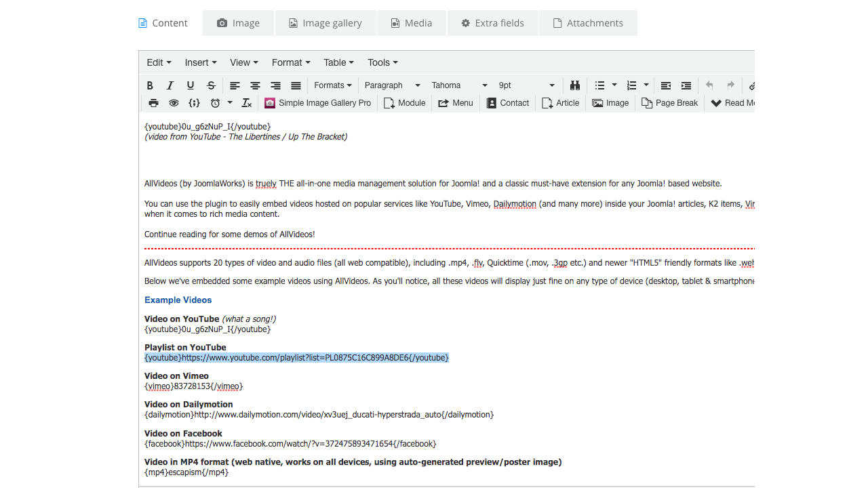Center align the paragraph
Image resolution: width=868 pixels, height=488 pixels.
(x=255, y=85)
